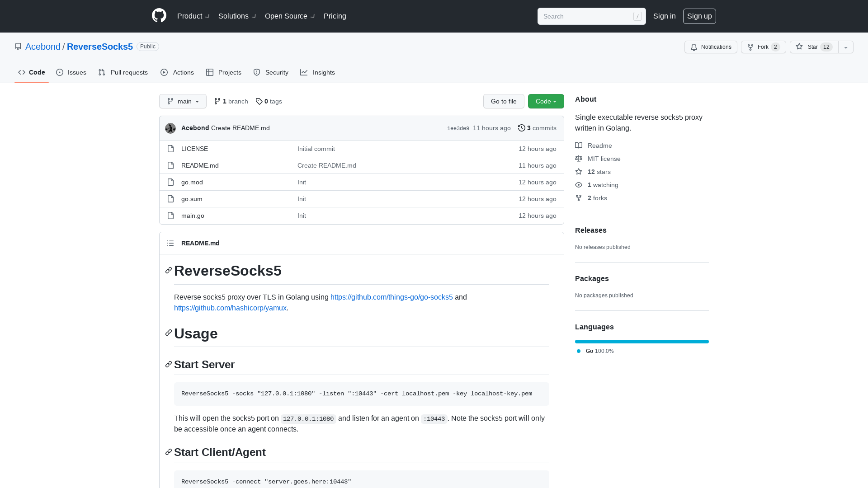Click the Go to file button

click(504, 101)
